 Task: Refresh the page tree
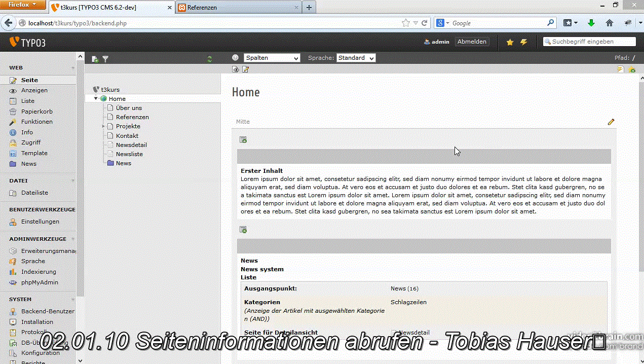(x=210, y=59)
